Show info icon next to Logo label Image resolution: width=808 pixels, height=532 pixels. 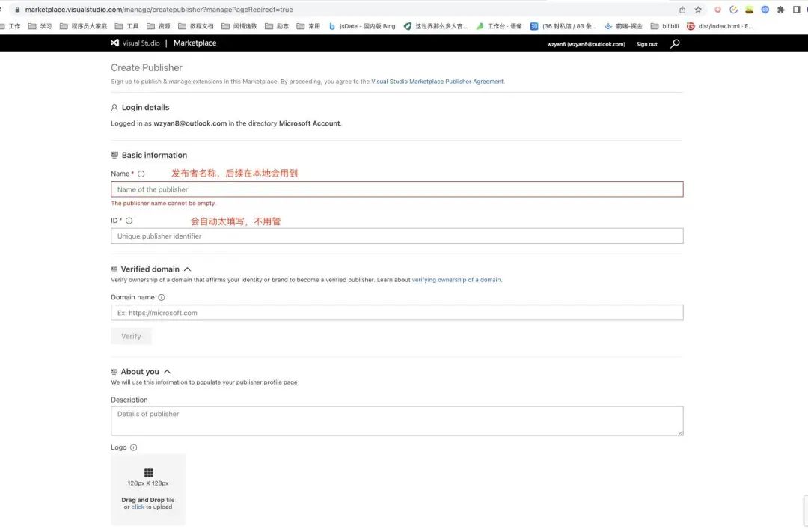coord(133,447)
